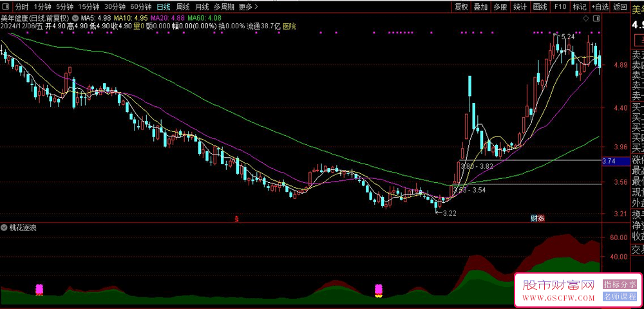Click the 叠加 overlay button

[x=480, y=6]
